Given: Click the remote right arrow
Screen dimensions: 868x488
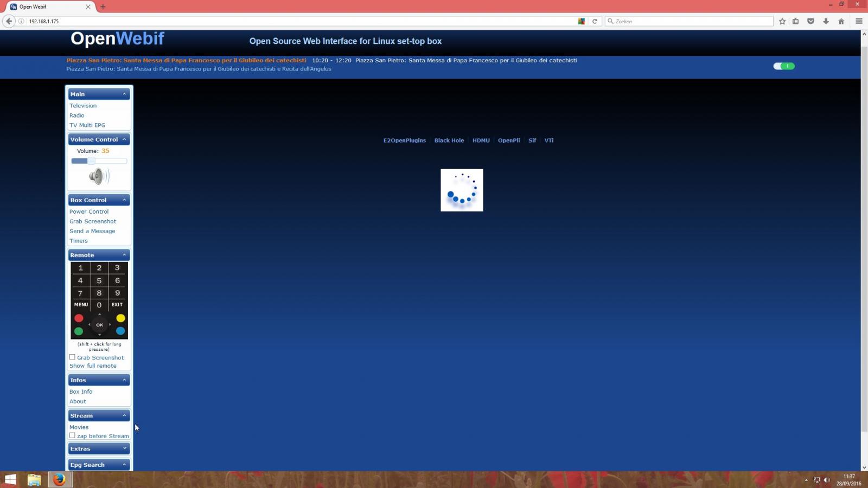Looking at the screenshot, I should click(x=110, y=325).
